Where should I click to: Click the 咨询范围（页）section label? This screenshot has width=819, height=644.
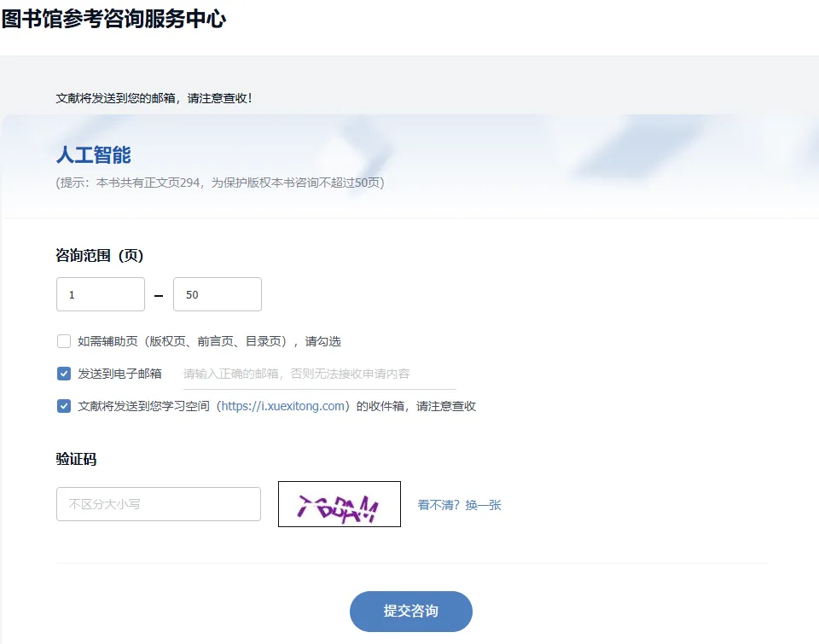[x=100, y=255]
